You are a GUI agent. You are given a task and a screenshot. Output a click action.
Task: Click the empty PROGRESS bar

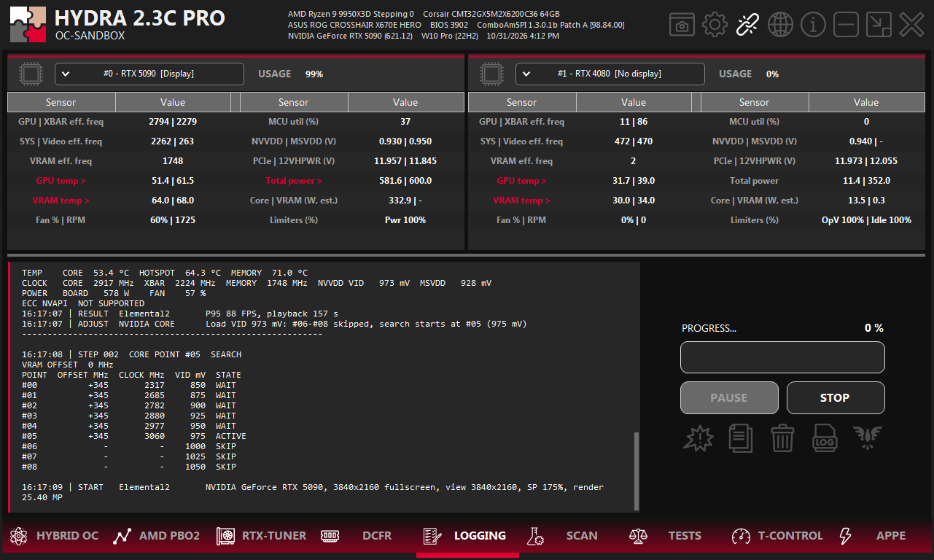782,357
